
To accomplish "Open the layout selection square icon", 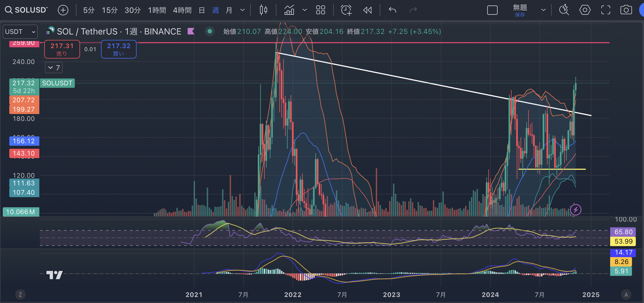I will tap(492, 10).
